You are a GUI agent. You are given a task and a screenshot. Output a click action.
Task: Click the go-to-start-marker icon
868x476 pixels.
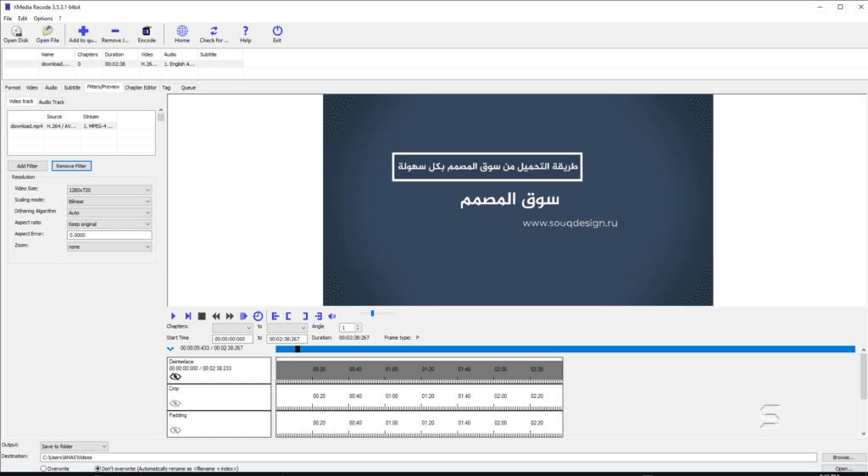[x=275, y=316]
